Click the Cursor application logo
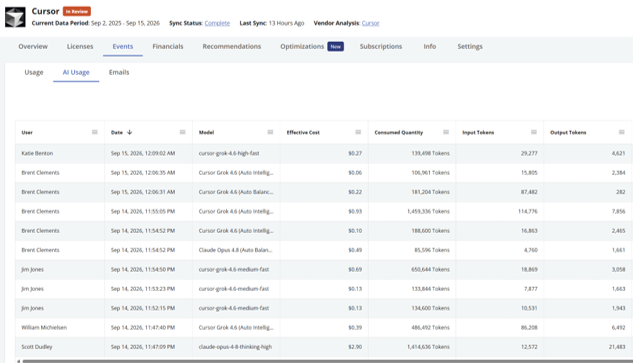Image resolution: width=633 pixels, height=363 pixels. click(x=15, y=17)
